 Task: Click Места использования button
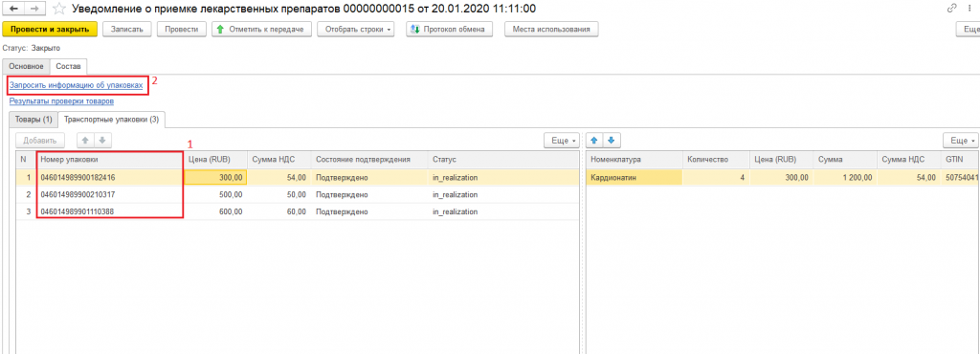click(551, 30)
